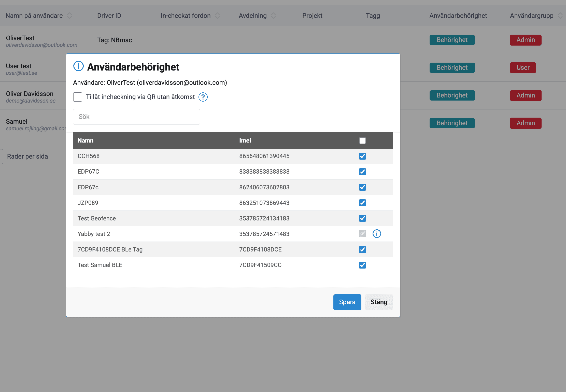This screenshot has height=392, width=566.
Task: Click info icon on Yabby test 2 row
Action: 377,234
